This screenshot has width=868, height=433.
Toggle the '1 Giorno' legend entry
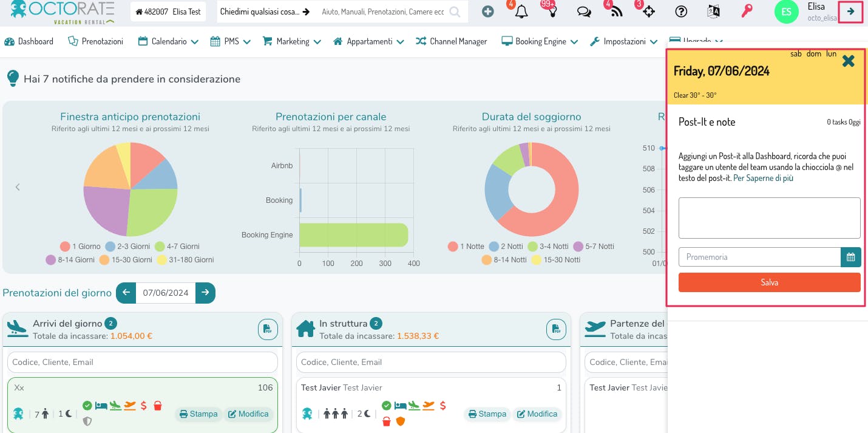tap(80, 247)
